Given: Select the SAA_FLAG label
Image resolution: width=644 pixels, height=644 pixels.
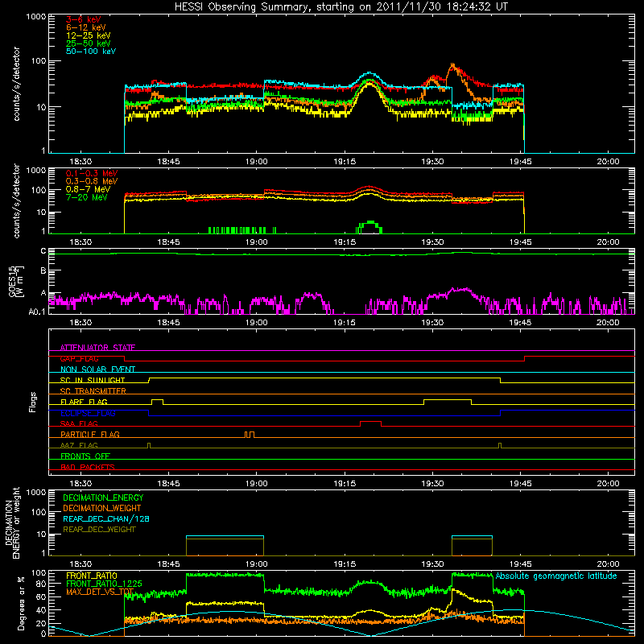Looking at the screenshot, I should pos(79,423).
